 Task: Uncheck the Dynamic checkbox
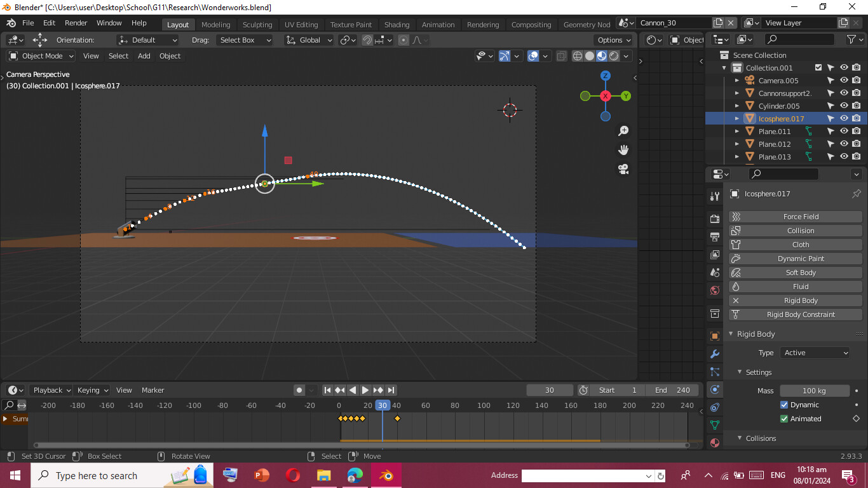pyautogui.click(x=784, y=405)
